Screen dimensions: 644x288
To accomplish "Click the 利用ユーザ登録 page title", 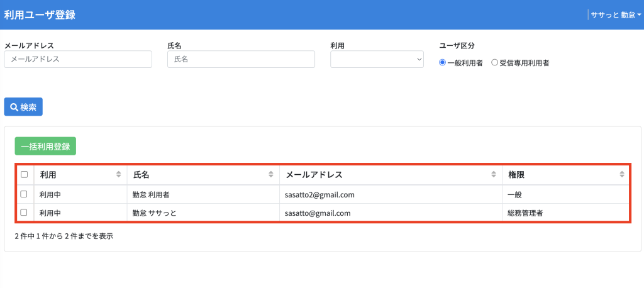I will click(40, 15).
